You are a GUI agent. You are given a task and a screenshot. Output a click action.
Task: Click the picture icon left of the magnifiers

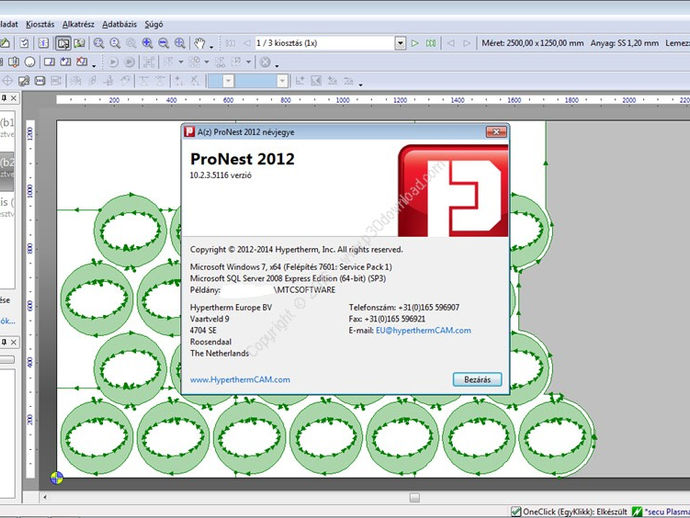pos(80,43)
